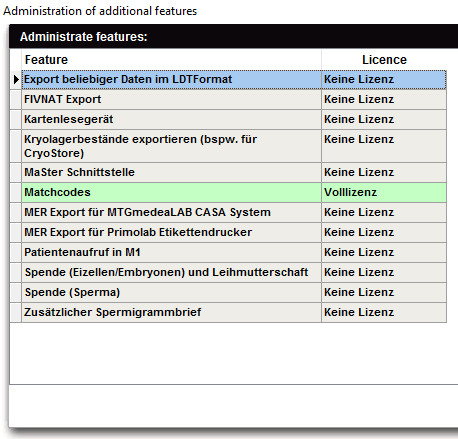Click row header box of Matchcodes row
The width and height of the screenshot is (458, 439).
tap(16, 192)
